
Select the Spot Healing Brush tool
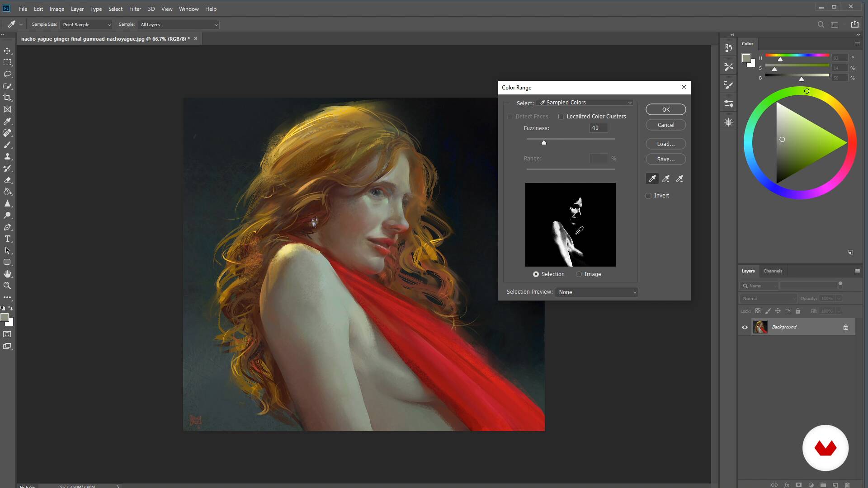(7, 133)
